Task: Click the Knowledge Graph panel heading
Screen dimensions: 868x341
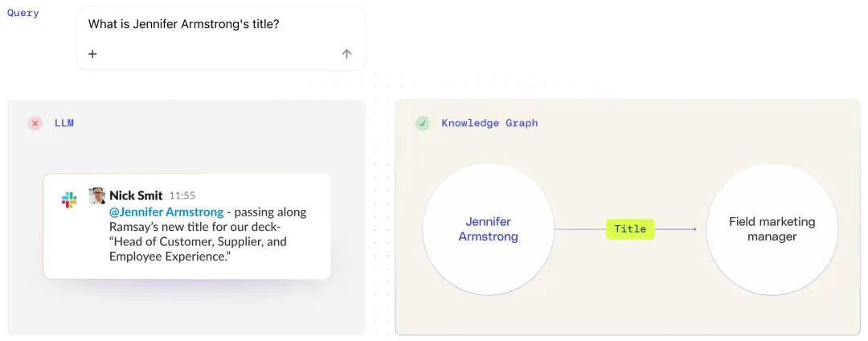Action: pyautogui.click(x=489, y=123)
